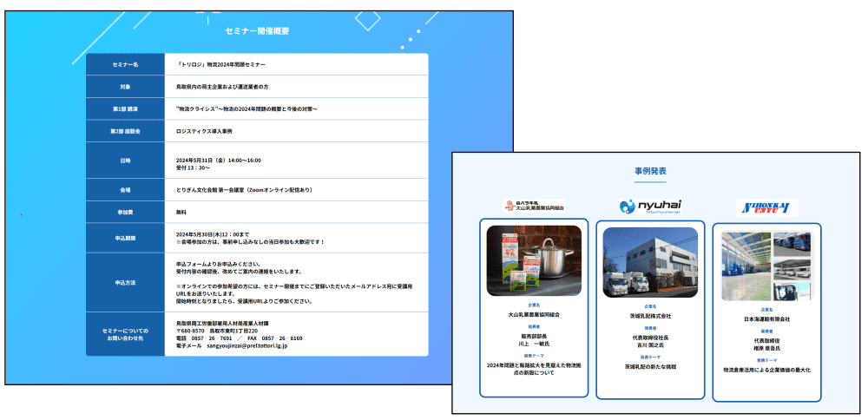Click the 鳥取県内の荷主企業および運送業者の方 text
The width and height of the screenshot is (868, 420).
click(x=222, y=87)
